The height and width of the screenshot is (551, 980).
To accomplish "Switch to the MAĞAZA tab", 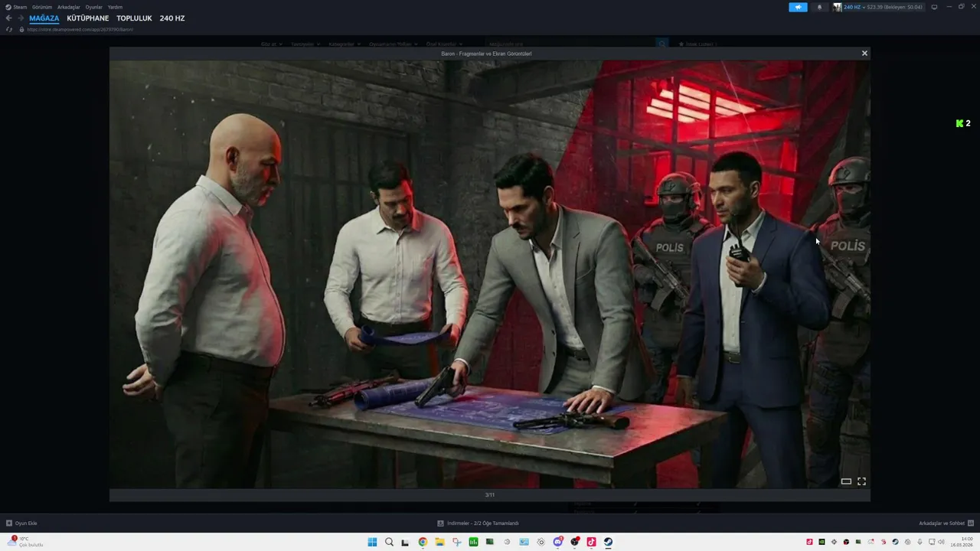I will (x=44, y=18).
